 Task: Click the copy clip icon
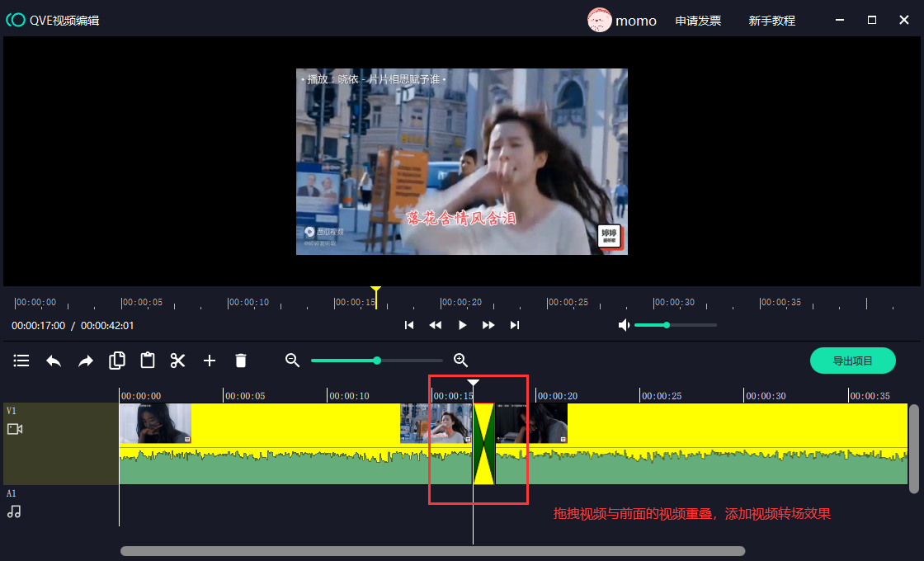117,361
